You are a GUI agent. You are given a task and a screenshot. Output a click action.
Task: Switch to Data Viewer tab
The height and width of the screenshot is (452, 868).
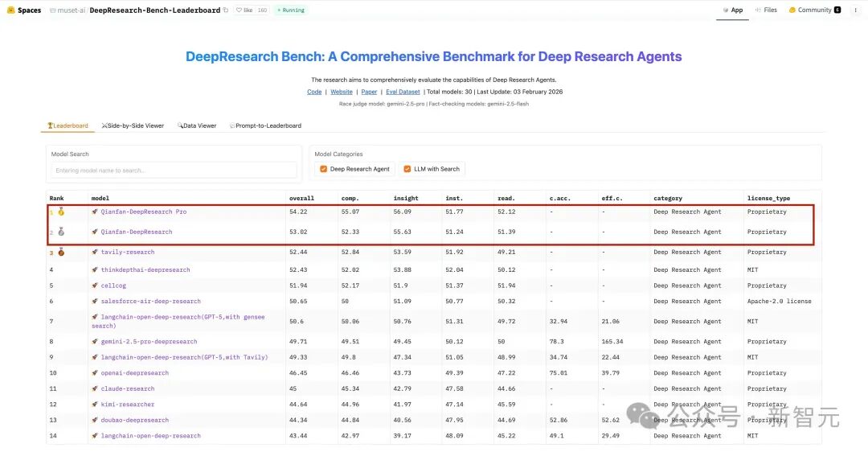click(x=197, y=125)
